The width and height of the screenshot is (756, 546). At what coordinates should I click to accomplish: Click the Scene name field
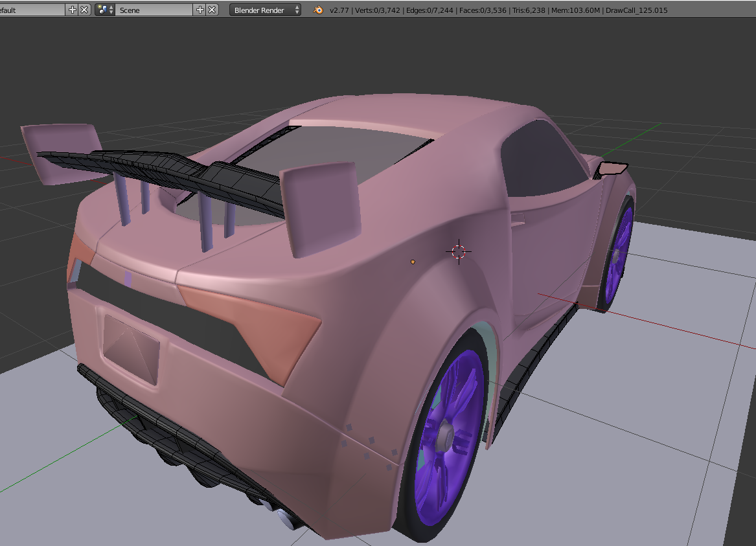[x=154, y=10]
